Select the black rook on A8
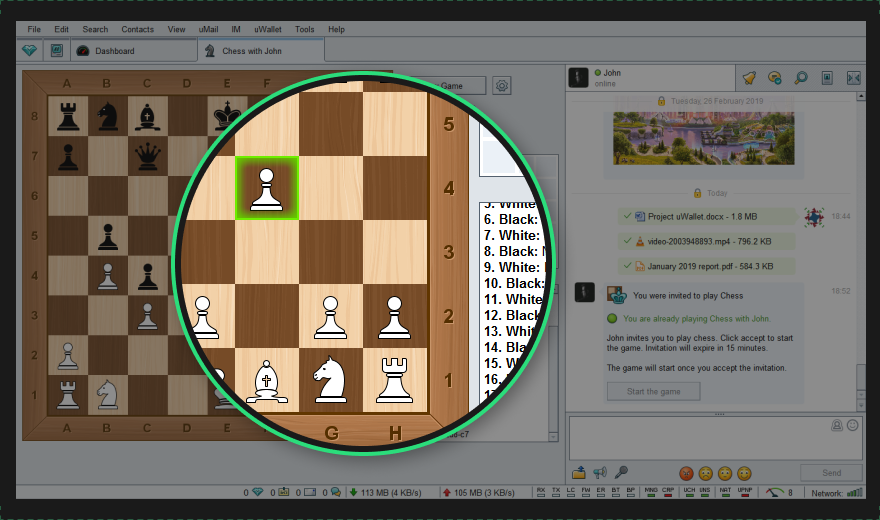The height and width of the screenshot is (520, 880). [x=68, y=116]
